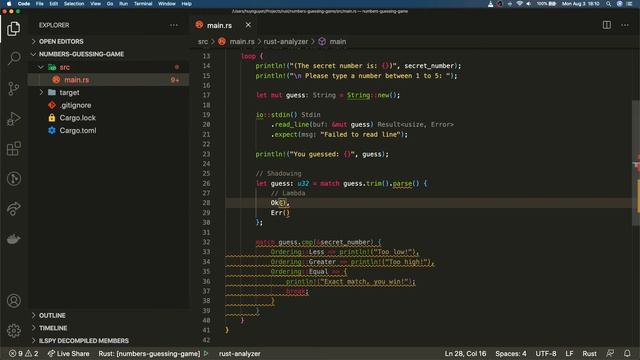Click rust-analyzer status bar item

[239, 353]
